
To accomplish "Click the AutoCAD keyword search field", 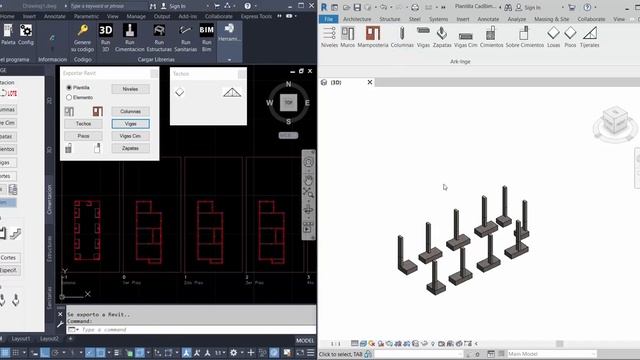I will (108, 6).
